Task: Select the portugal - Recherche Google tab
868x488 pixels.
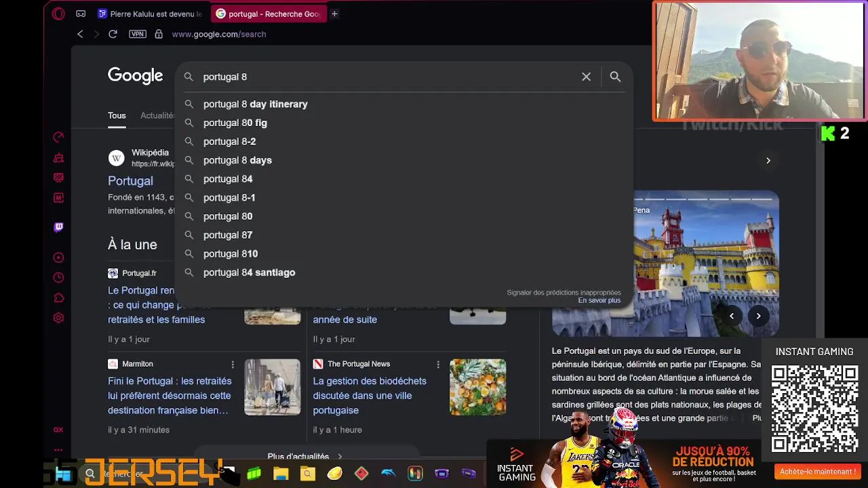Action: click(269, 14)
